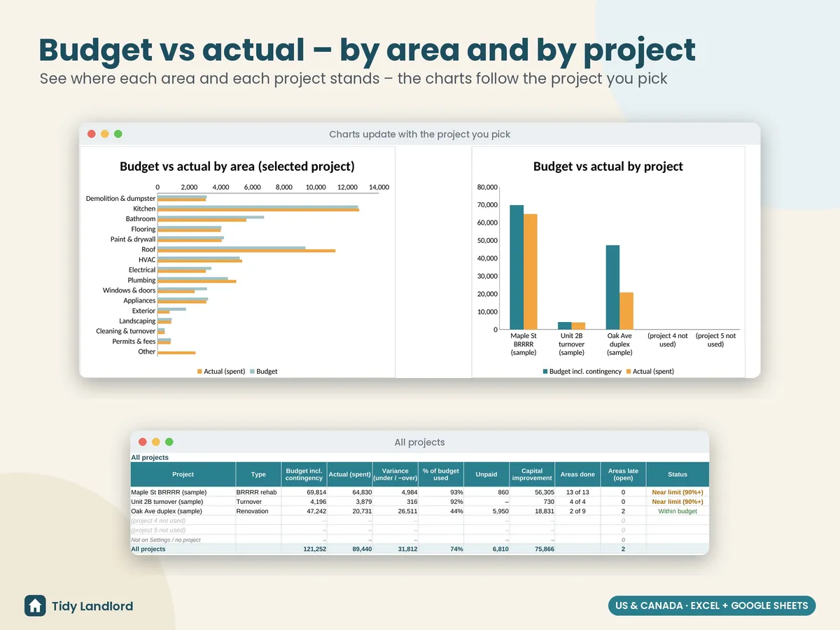Click the 'Budget incl. contingency' column header
840x630 pixels.
tap(304, 475)
